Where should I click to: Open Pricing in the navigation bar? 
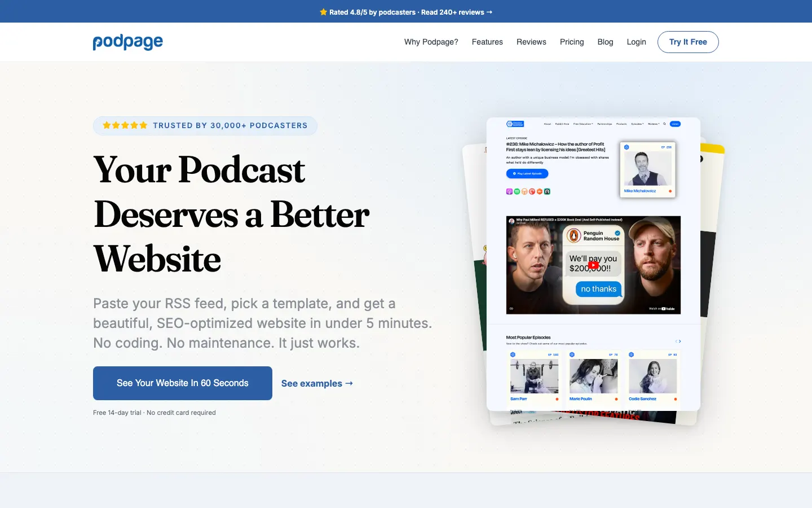(x=572, y=42)
